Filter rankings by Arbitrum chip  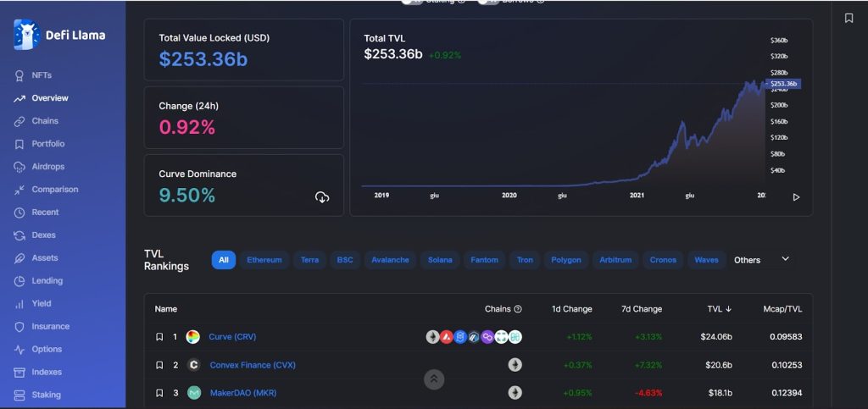click(x=615, y=260)
